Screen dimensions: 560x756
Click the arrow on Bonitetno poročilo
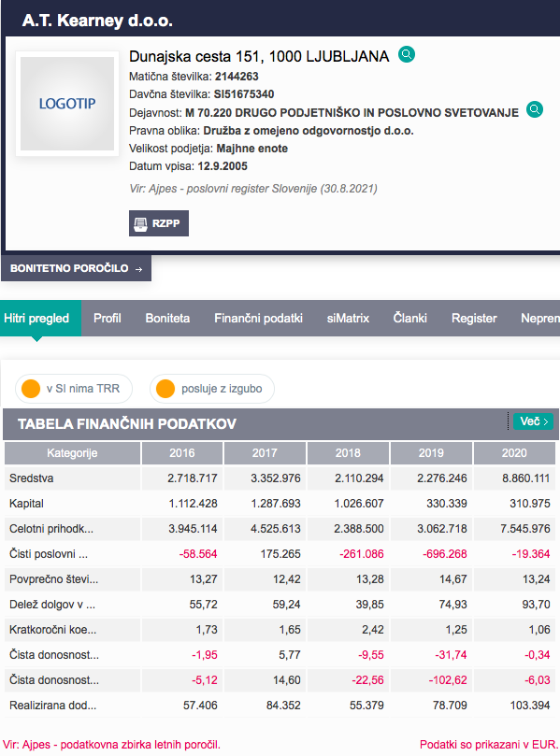tap(139, 269)
